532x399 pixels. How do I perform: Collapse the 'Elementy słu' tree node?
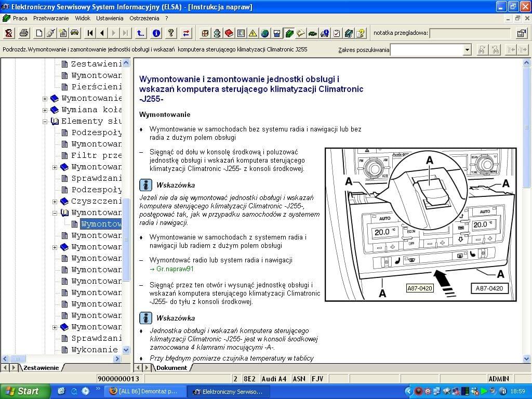45,122
